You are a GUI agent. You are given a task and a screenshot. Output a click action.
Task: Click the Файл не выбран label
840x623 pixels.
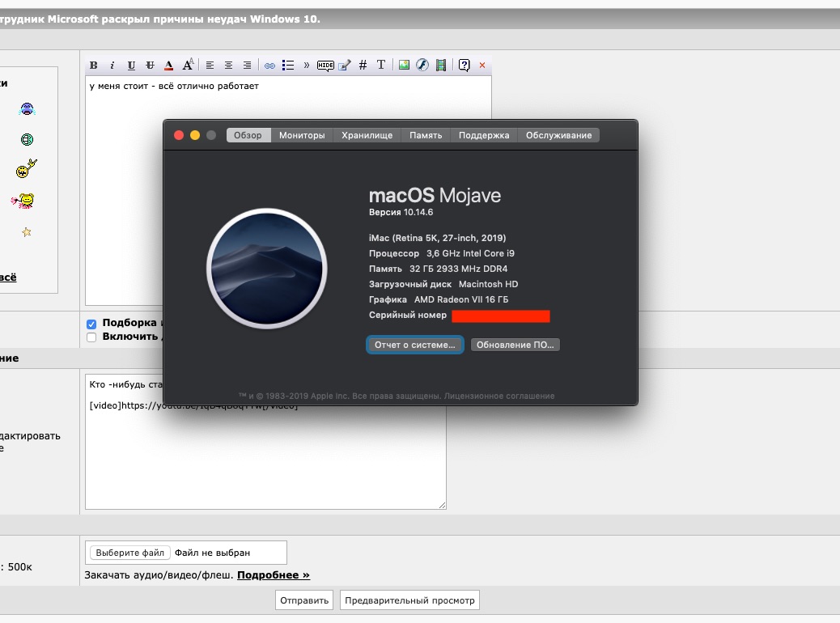212,553
